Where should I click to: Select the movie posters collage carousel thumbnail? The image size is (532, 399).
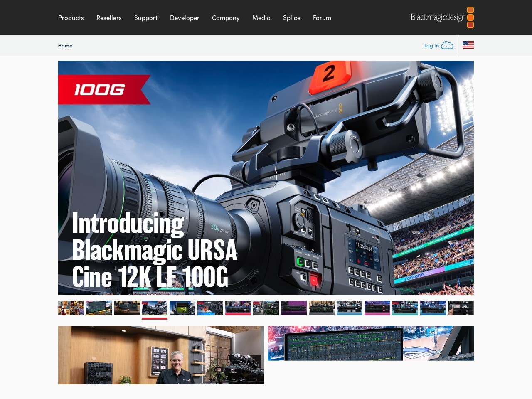point(71,308)
